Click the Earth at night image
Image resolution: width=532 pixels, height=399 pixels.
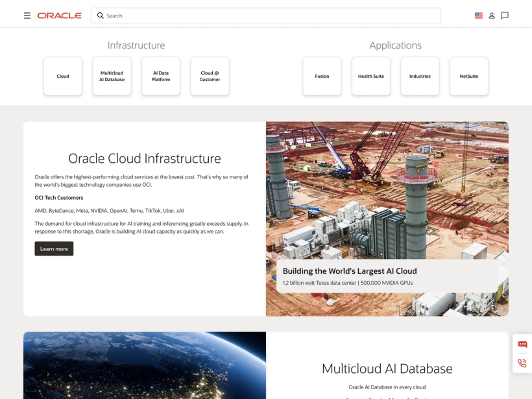145,365
